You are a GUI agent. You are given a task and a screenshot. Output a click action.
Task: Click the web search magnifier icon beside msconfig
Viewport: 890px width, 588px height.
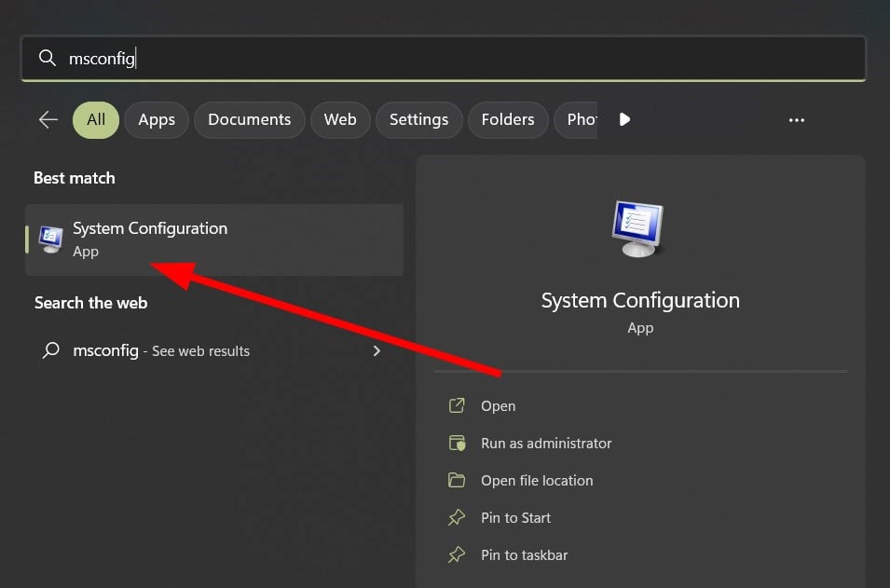click(x=51, y=350)
